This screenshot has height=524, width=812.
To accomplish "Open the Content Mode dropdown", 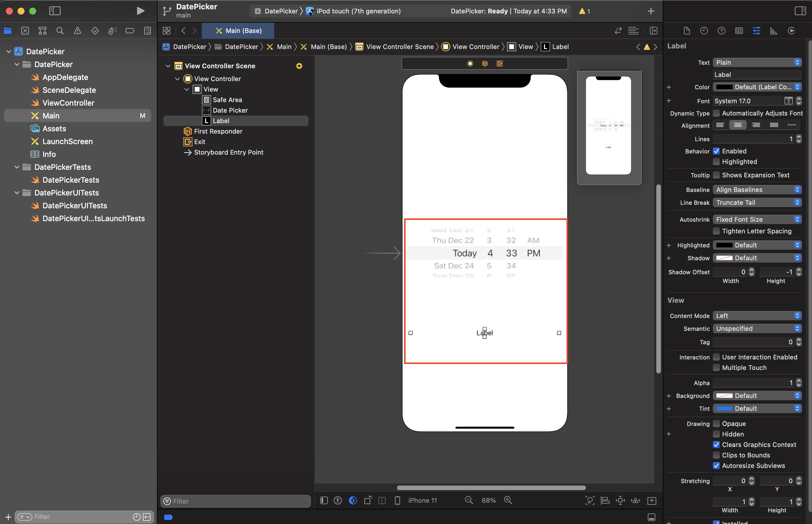I will [x=757, y=316].
